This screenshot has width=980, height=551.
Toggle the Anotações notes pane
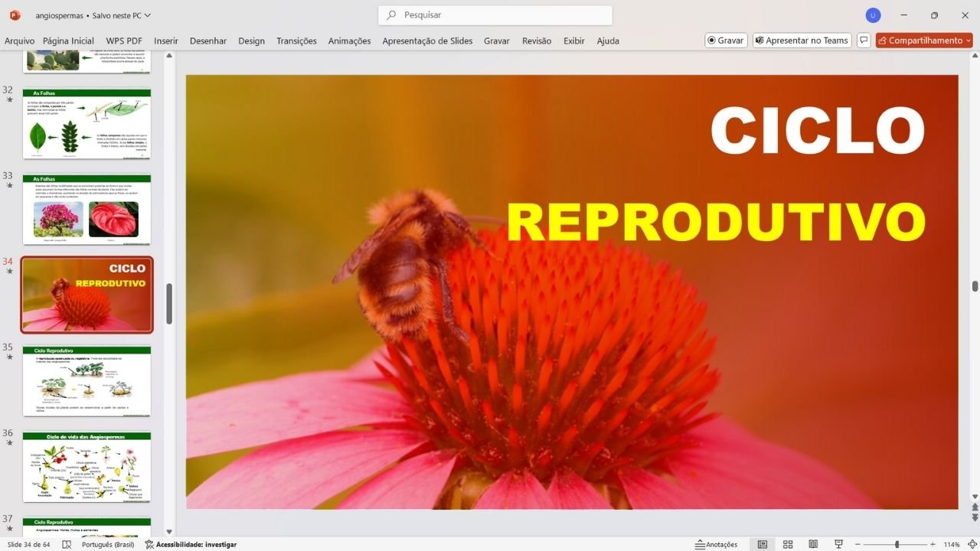coord(716,544)
